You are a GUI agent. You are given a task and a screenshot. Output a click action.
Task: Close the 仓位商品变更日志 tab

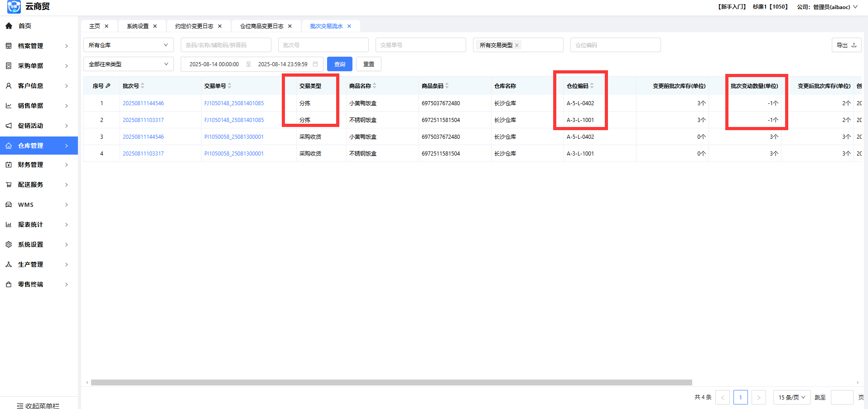tap(290, 26)
